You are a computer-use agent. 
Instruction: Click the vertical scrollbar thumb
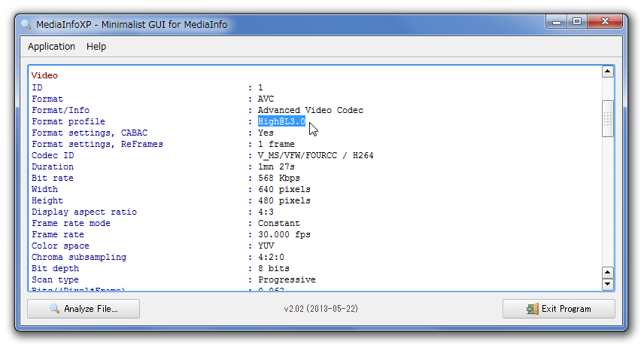pyautogui.click(x=607, y=118)
